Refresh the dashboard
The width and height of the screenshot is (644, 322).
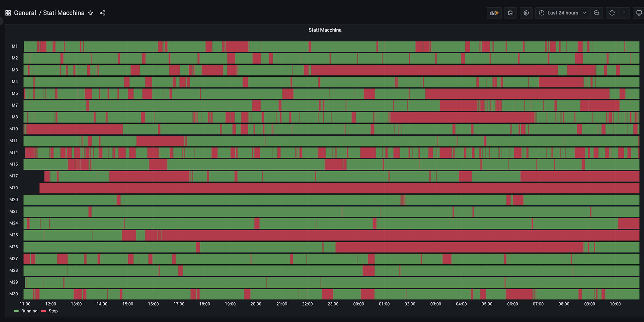click(x=612, y=13)
